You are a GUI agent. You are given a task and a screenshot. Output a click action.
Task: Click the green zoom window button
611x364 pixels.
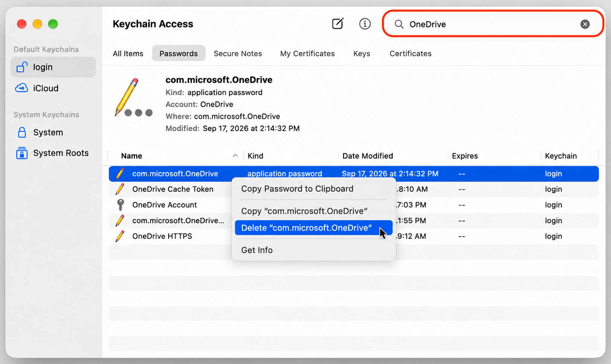tap(53, 24)
